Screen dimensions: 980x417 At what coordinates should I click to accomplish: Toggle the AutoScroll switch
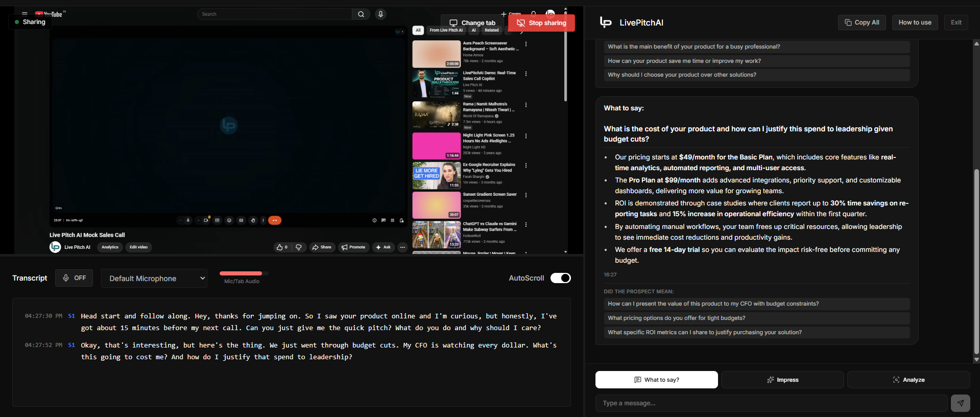560,278
